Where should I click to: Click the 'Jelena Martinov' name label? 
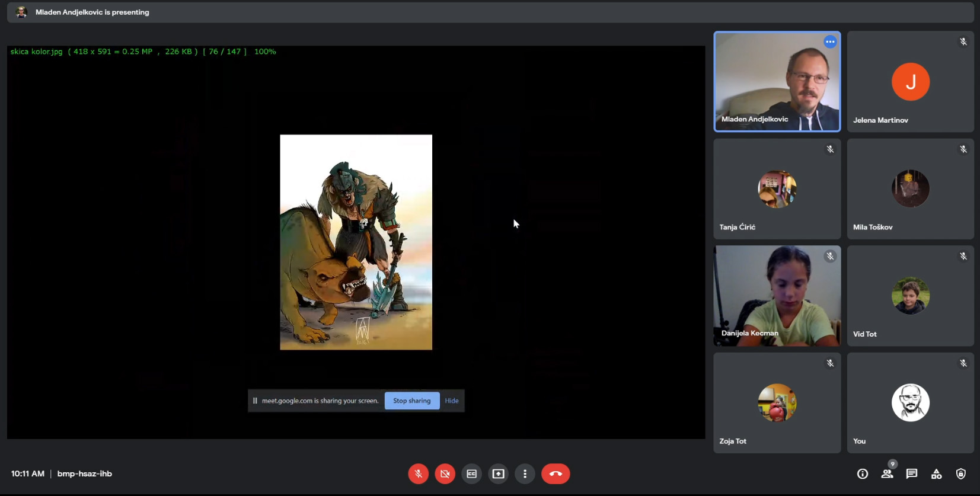pyautogui.click(x=880, y=120)
